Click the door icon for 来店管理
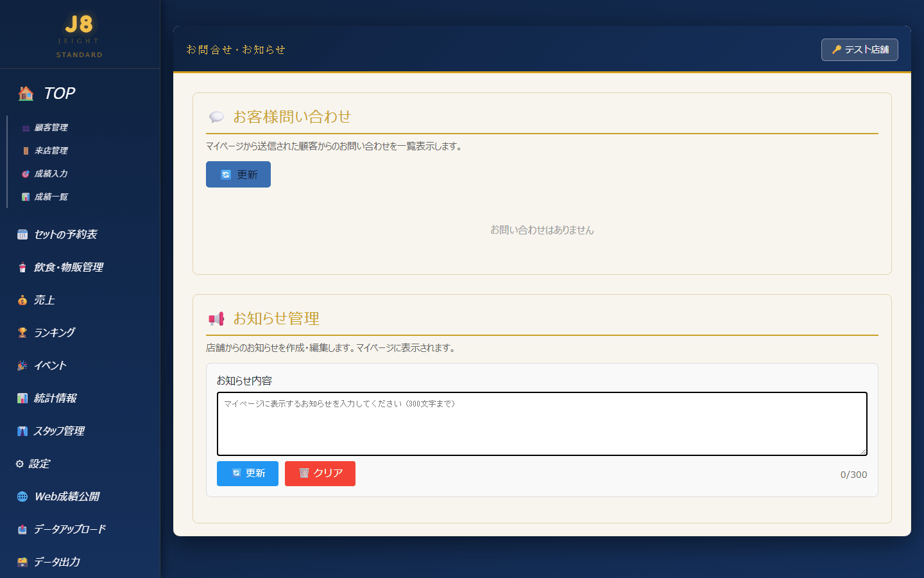The width and height of the screenshot is (924, 578). tap(26, 151)
